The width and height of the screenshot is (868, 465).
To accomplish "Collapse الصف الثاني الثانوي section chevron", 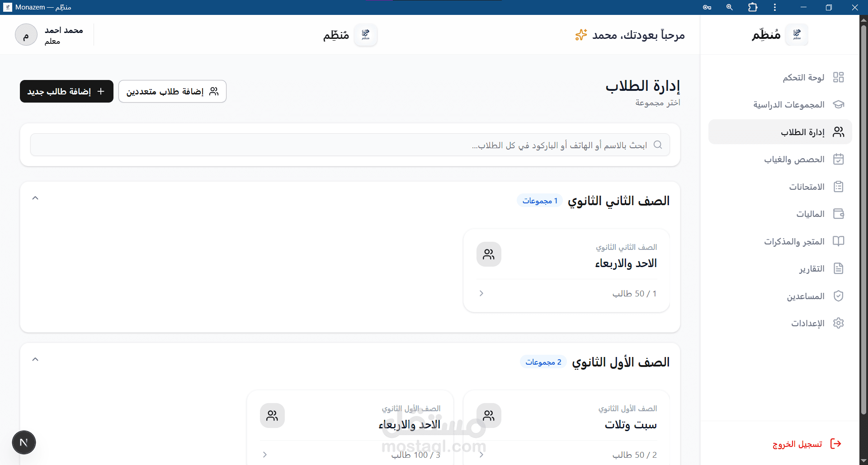I will 35,198.
